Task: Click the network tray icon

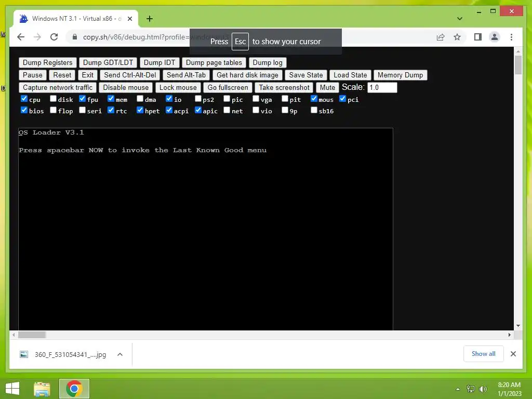Action: [471, 389]
